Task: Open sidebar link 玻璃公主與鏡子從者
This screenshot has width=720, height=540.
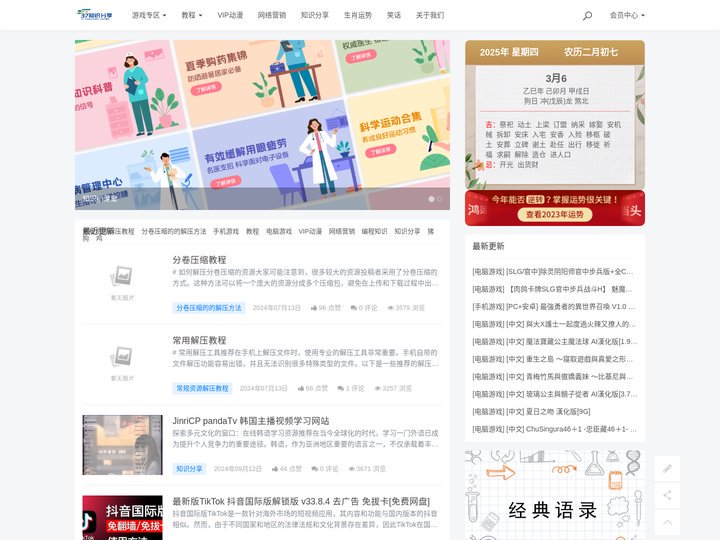Action: pyautogui.click(x=555, y=394)
